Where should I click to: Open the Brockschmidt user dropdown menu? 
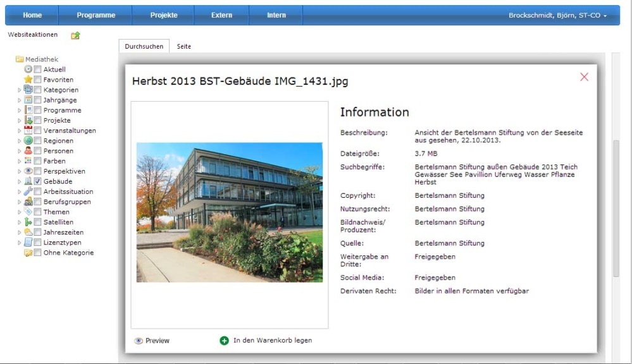[x=557, y=15]
